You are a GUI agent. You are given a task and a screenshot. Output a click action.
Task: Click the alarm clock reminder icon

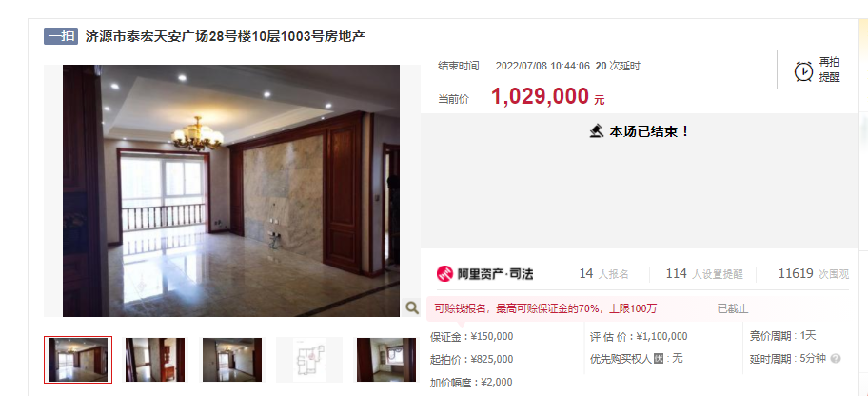[803, 71]
